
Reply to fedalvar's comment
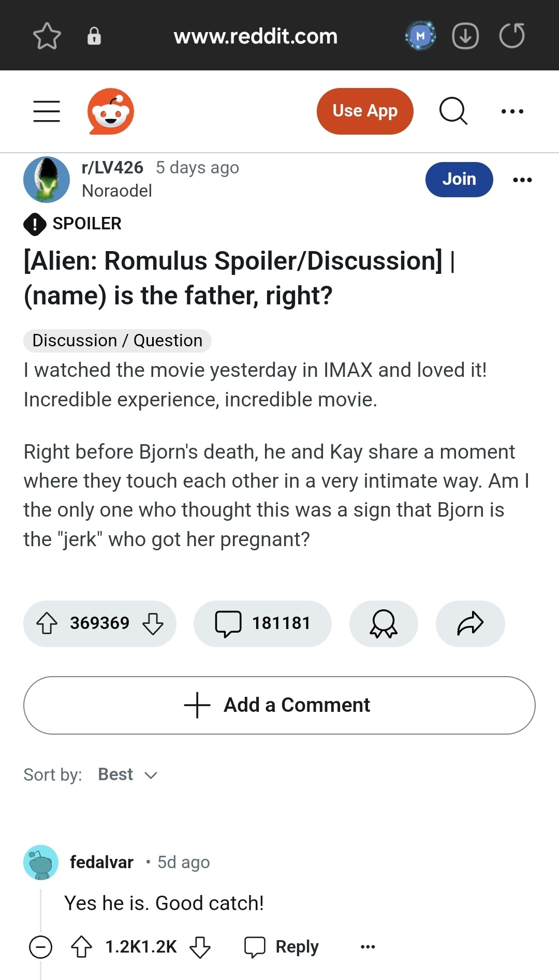point(282,947)
